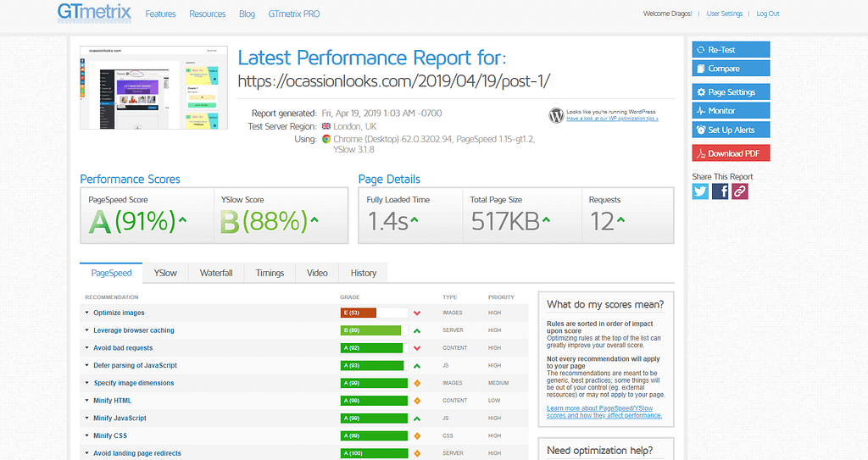Click red down-arrow for Avoid bad requests
Viewport: 868px width, 460px height.
point(417,348)
